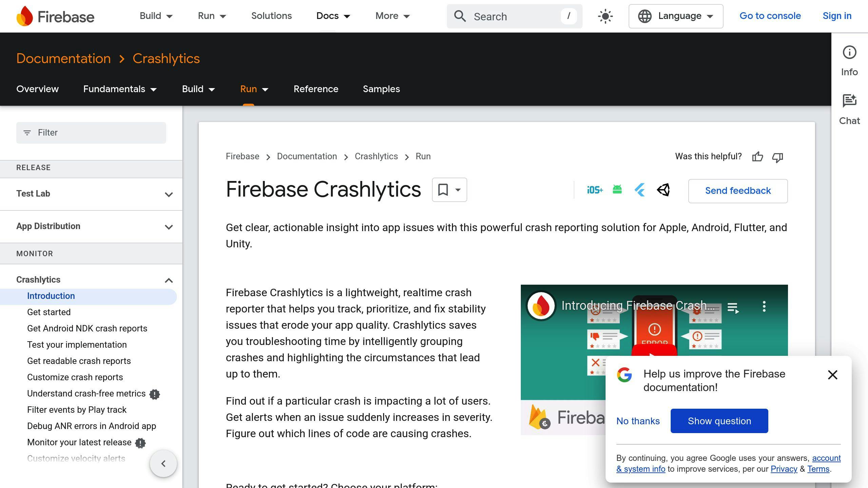This screenshot has height=488, width=868.
Task: Click the Google logo in survey popup
Action: tap(624, 375)
